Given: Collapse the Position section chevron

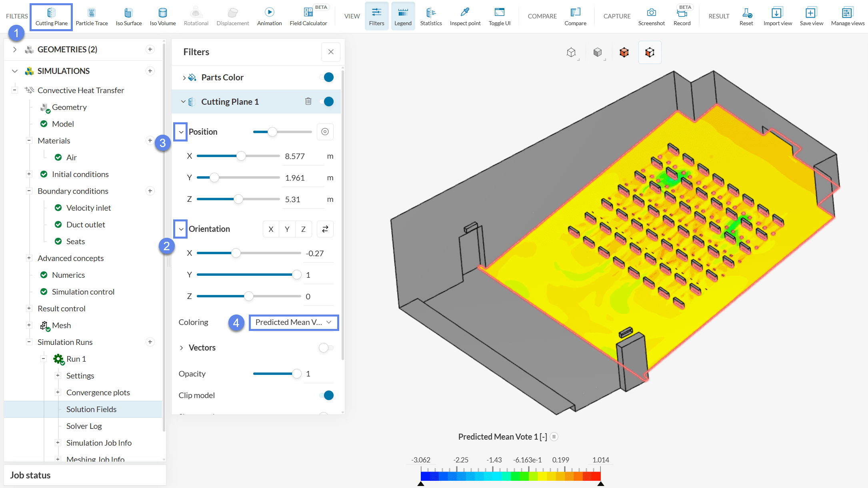Looking at the screenshot, I should [181, 132].
